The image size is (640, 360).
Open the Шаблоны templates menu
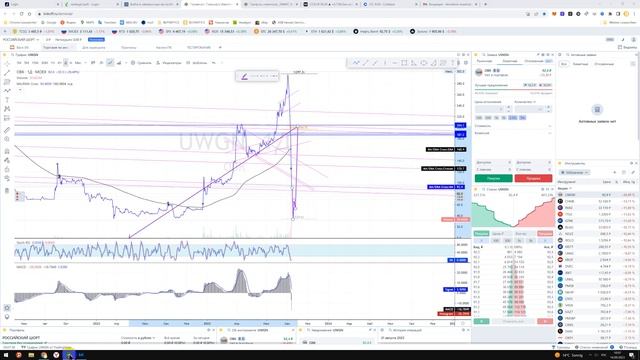197,63
